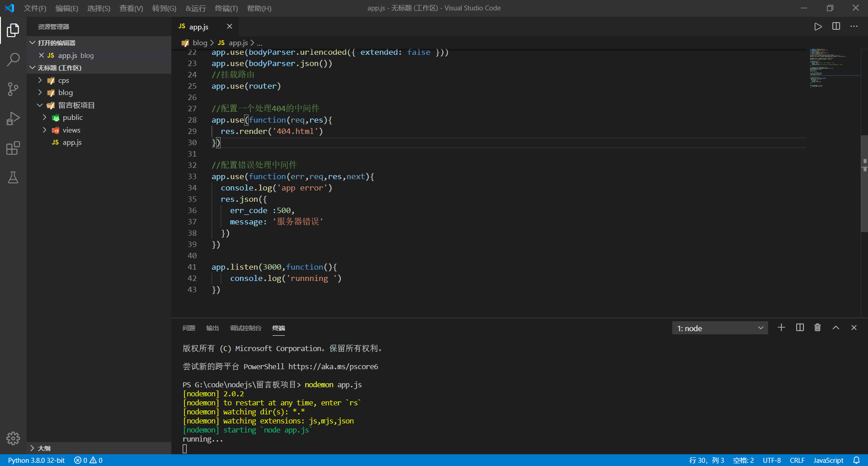Open the editor More Actions ellipsis
This screenshot has width=868, height=466.
[854, 26]
